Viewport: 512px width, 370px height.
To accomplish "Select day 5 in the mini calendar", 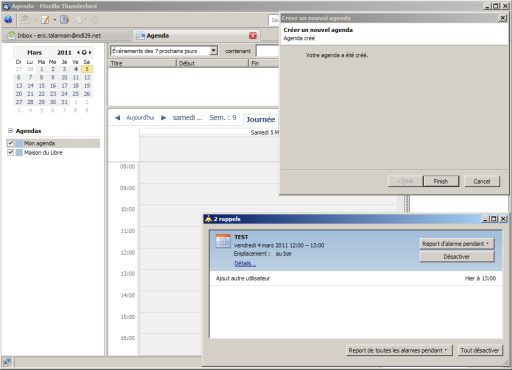I will (x=87, y=69).
